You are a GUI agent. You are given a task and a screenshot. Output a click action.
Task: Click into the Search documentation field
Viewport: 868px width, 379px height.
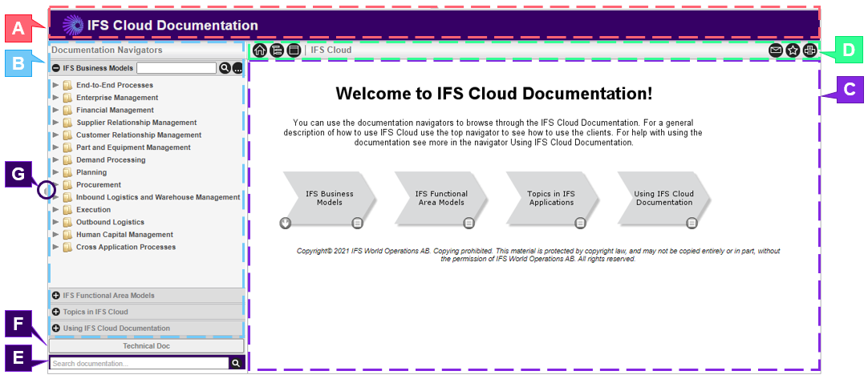click(x=139, y=364)
